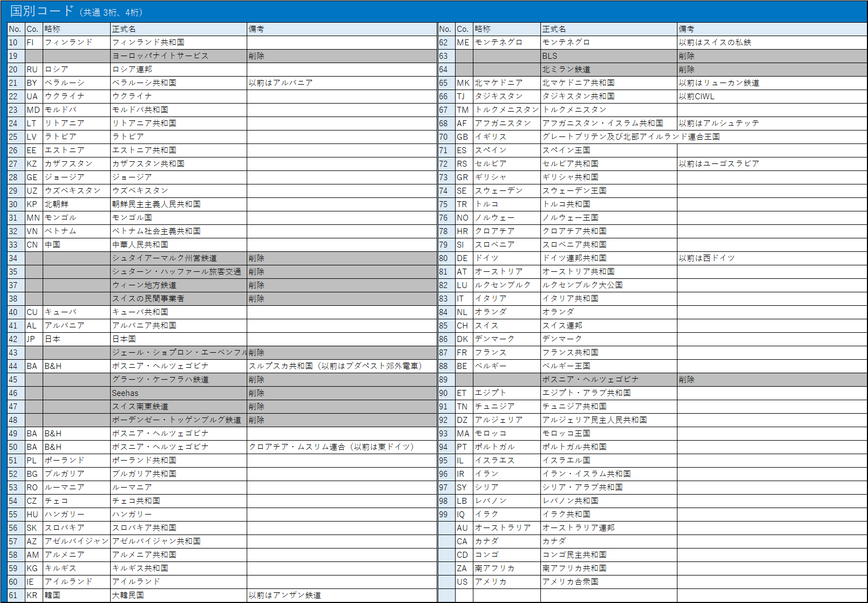Viewport: 868px width, 603px height.
Task: Click the ロシア連邦 formal name cell
Action: (x=179, y=69)
